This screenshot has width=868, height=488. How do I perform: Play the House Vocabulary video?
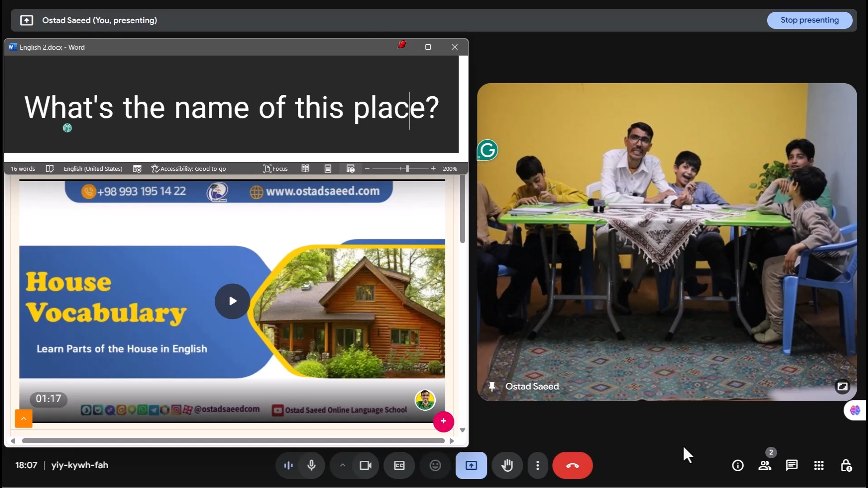coord(232,301)
